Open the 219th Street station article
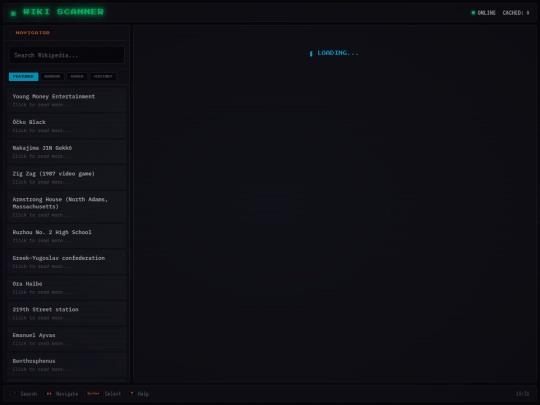540x405 pixels. tap(67, 313)
